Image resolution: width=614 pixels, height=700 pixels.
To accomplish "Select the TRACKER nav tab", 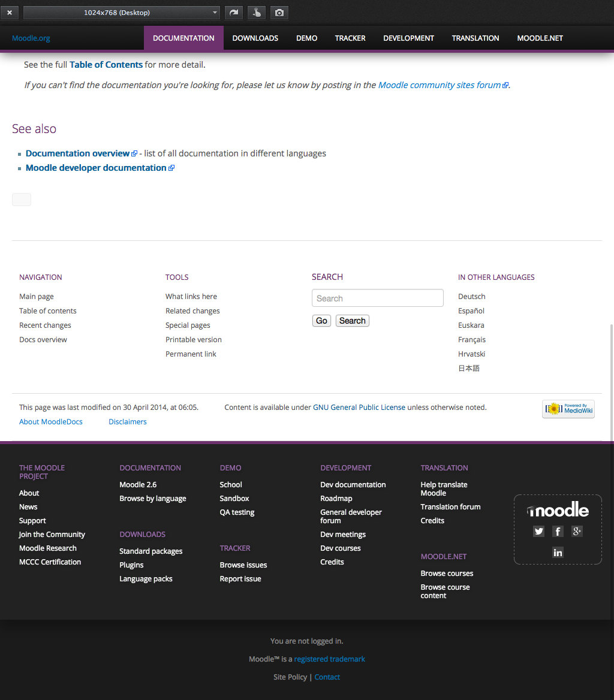I will point(350,38).
